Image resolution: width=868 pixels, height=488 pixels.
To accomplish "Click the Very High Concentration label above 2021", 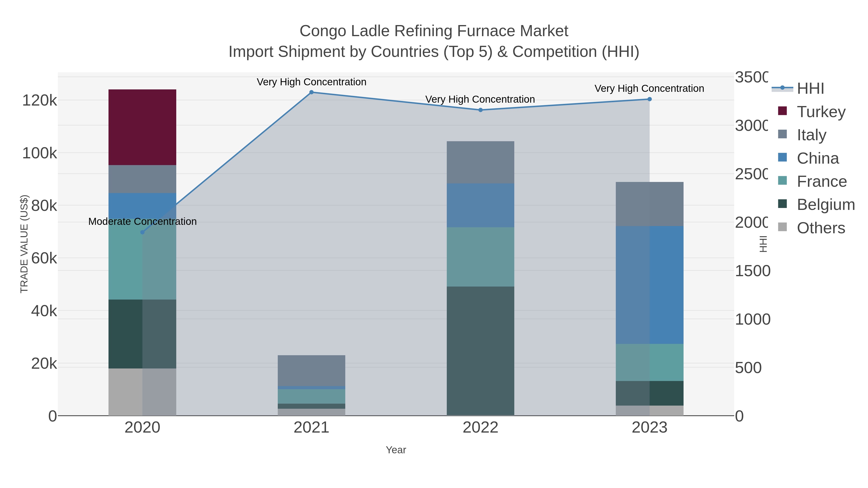I will click(x=311, y=82).
